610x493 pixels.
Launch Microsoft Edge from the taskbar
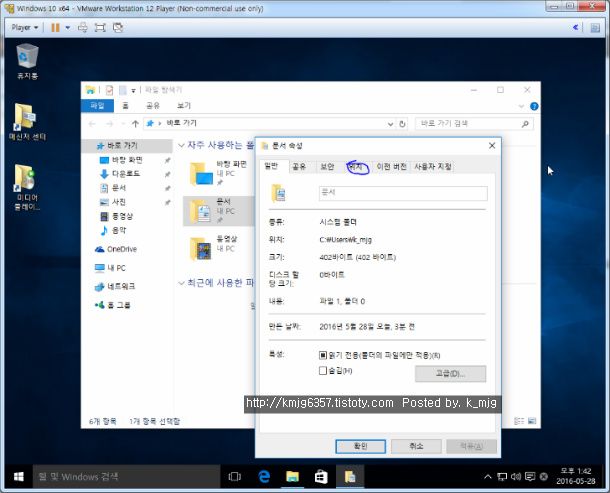[264, 477]
